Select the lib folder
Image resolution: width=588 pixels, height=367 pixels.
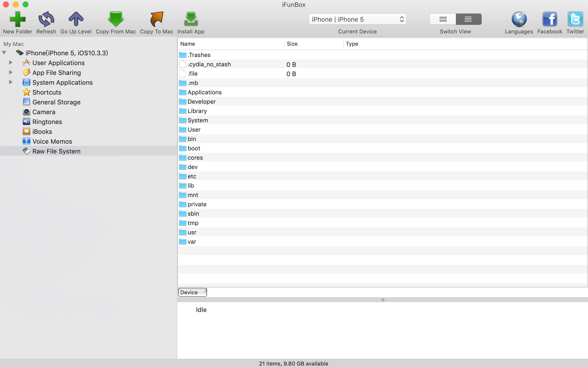coord(383,185)
